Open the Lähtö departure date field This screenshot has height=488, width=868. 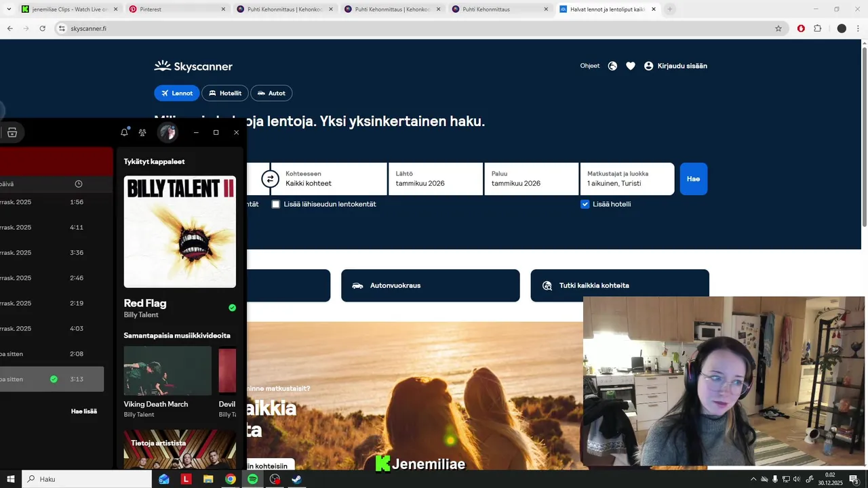pyautogui.click(x=435, y=179)
